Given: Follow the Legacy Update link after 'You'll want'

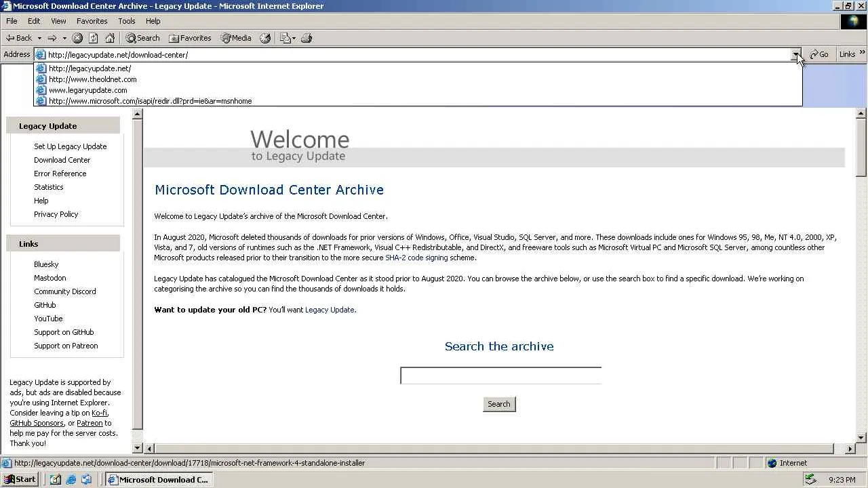Looking at the screenshot, I should (x=330, y=310).
